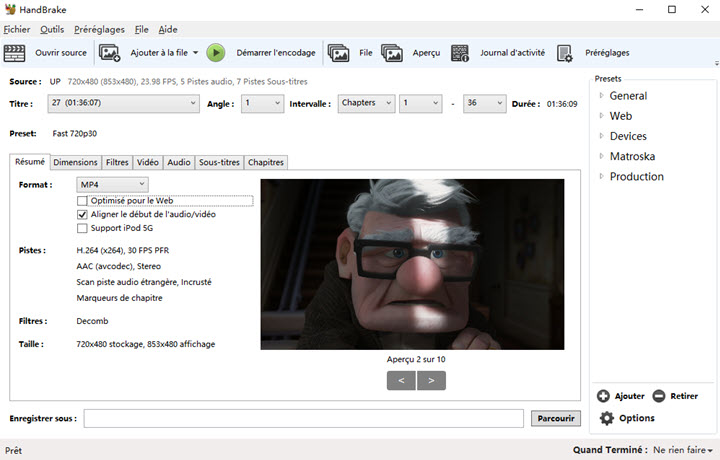
Task: Open the Journal d'activité log icon
Action: (460, 53)
